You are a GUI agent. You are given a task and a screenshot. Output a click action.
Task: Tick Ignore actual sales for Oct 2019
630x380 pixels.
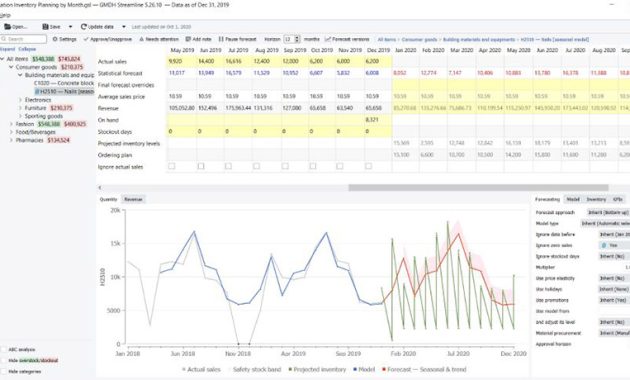tap(313, 166)
